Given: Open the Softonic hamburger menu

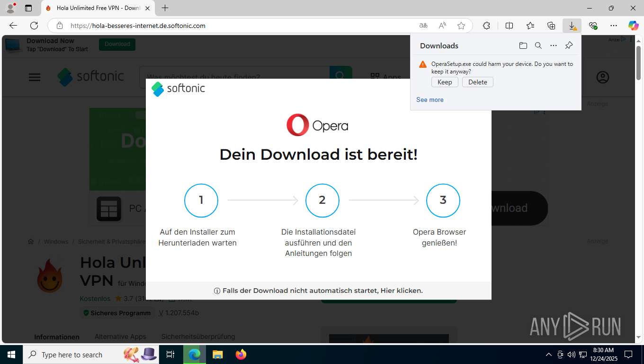Looking at the screenshot, I should coord(35,77).
